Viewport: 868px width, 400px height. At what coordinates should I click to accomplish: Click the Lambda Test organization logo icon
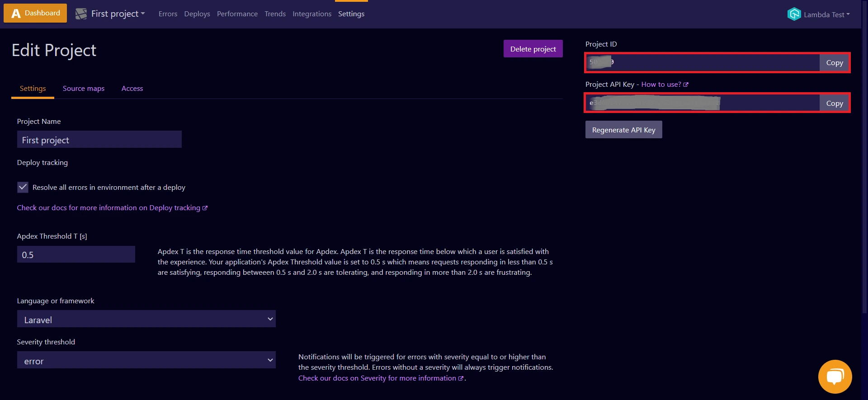click(794, 14)
